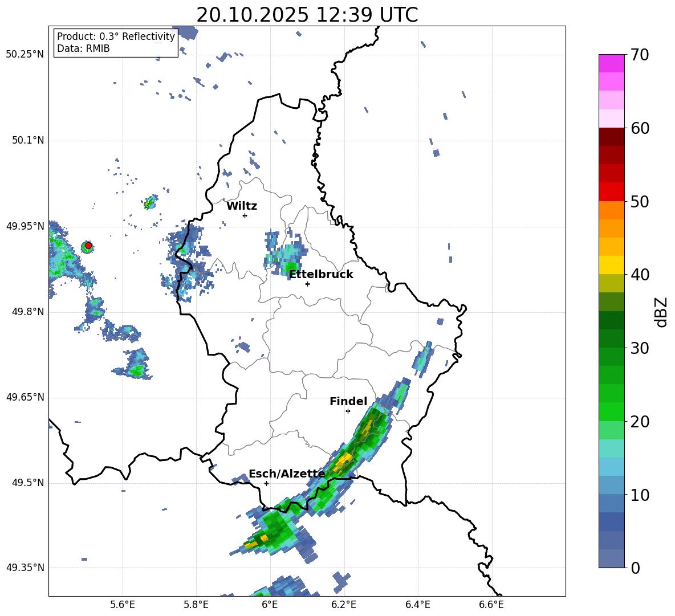The image size is (675, 616).
Task: Click the Findel cross marker
Action: pyautogui.click(x=348, y=411)
